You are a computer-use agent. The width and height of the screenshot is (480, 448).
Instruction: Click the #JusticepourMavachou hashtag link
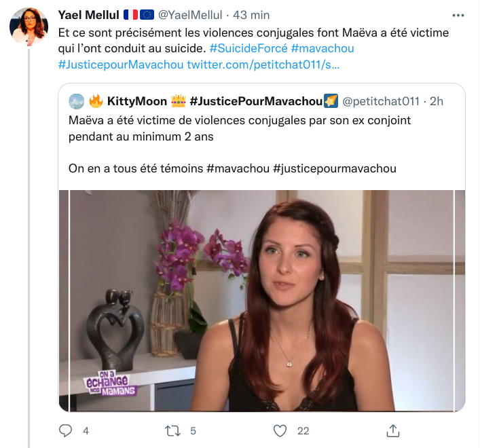click(121, 64)
